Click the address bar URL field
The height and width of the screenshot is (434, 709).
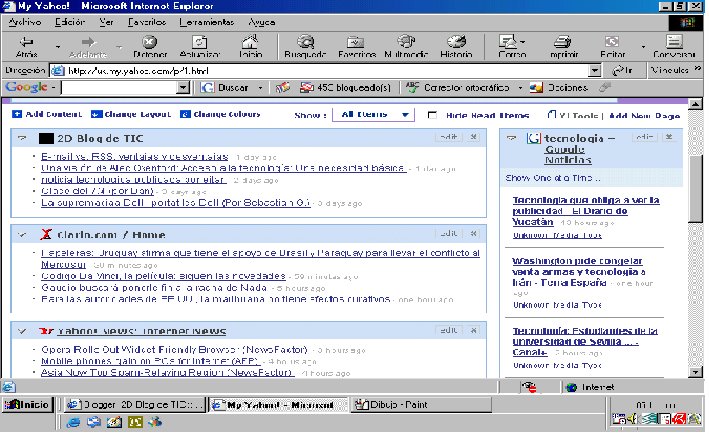tap(319, 71)
